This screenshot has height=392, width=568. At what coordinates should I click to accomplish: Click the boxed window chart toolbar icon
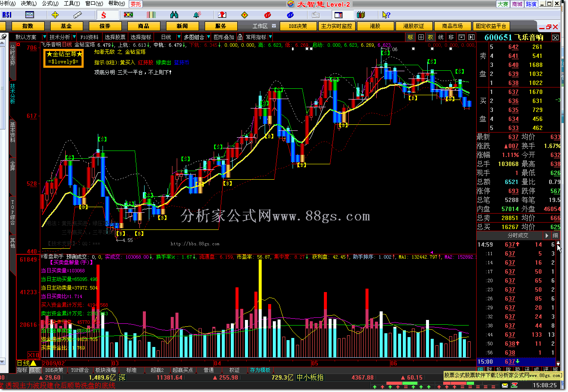462,37
